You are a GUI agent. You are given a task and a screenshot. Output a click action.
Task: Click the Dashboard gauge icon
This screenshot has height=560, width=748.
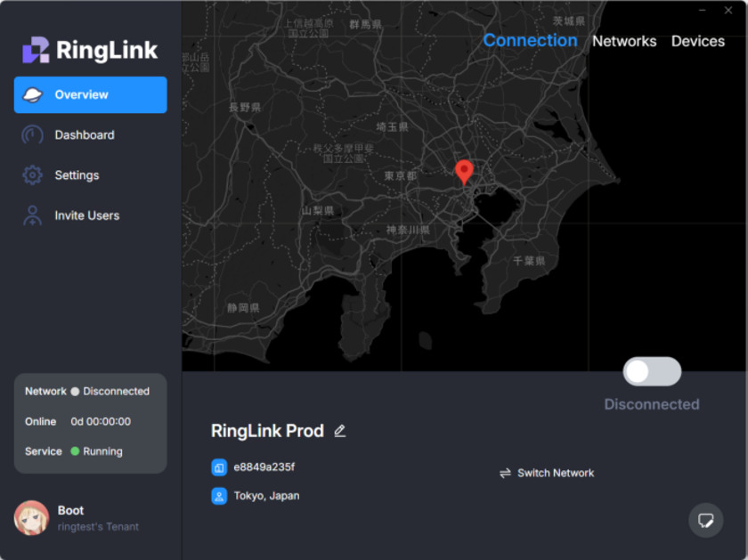coord(32,135)
